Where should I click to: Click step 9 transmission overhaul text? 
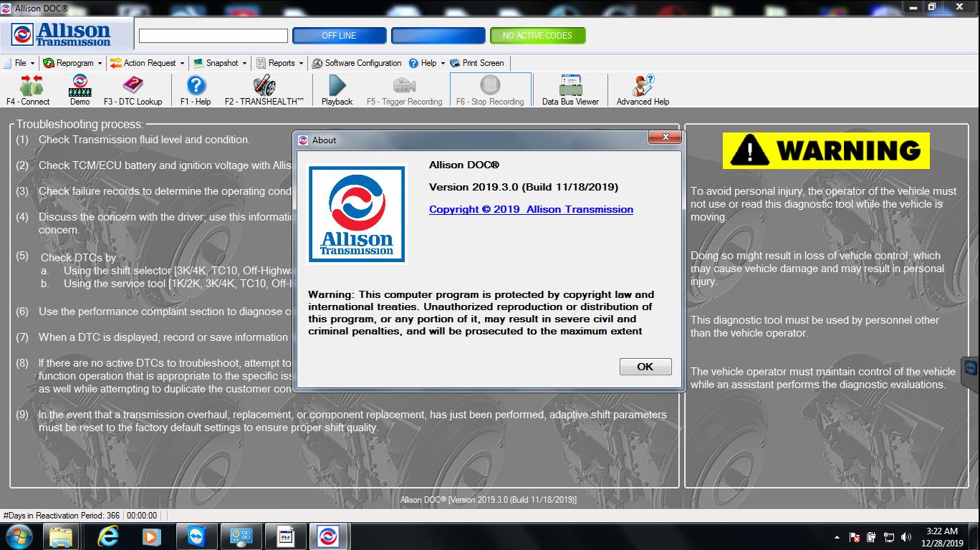352,421
